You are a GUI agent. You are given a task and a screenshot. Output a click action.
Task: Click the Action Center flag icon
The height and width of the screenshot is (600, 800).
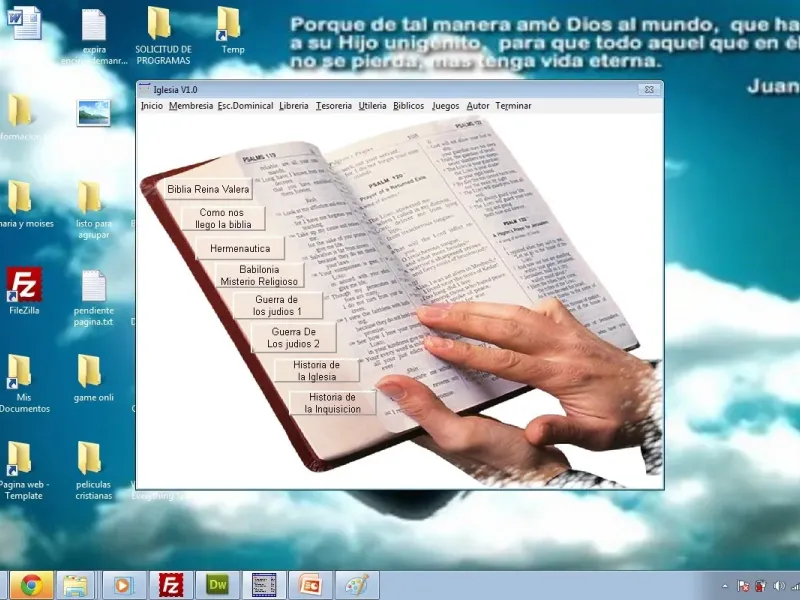743,586
